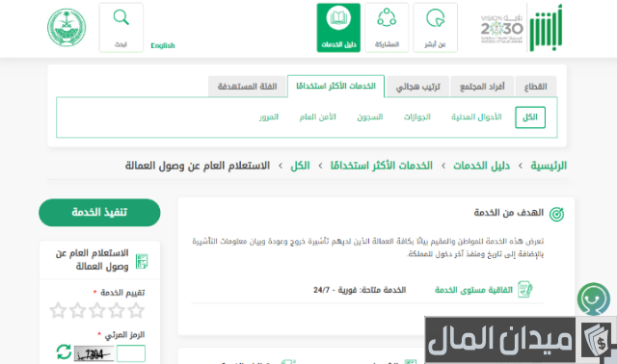Switch language to English

pos(163,45)
